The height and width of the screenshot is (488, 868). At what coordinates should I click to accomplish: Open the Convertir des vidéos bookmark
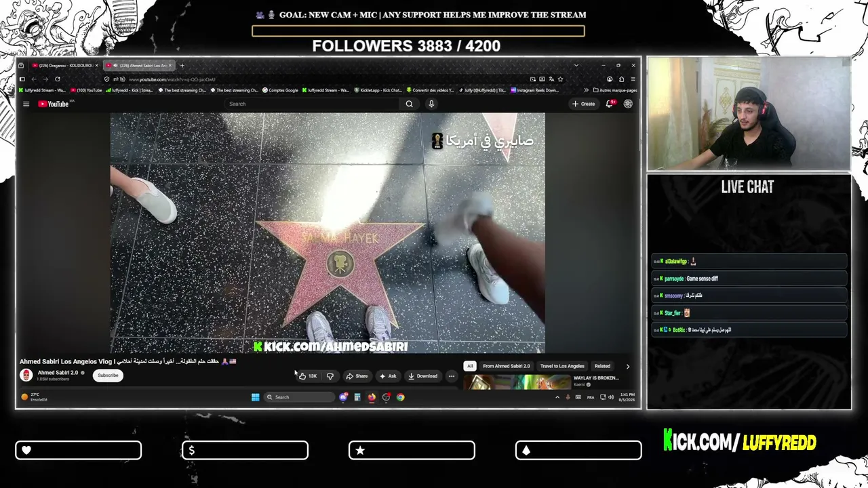coord(430,90)
